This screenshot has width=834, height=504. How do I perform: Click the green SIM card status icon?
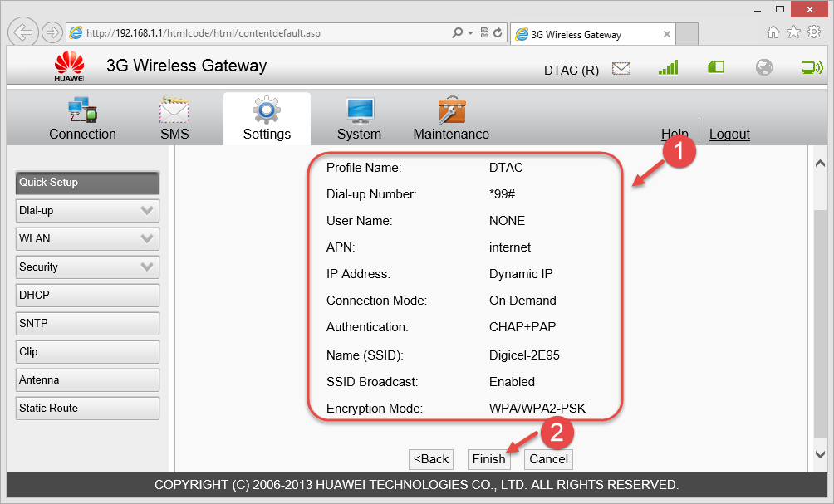click(x=716, y=67)
